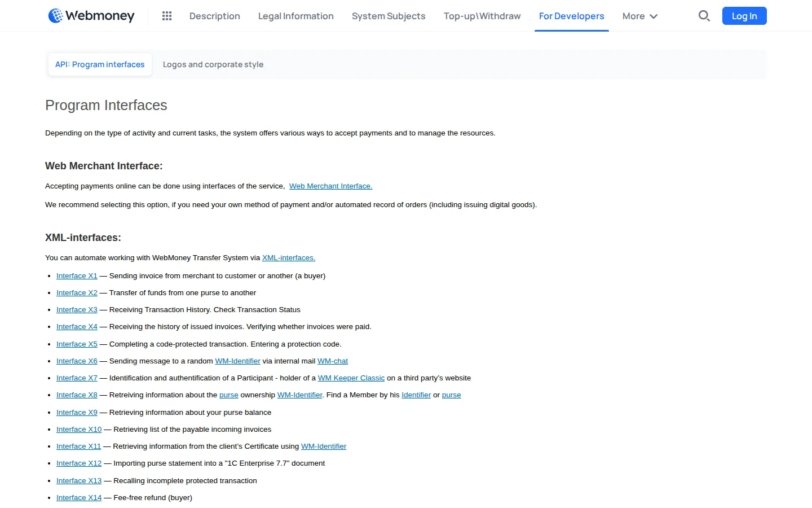812x508 pixels.
Task: Expand the More dropdown menu
Action: tap(640, 16)
